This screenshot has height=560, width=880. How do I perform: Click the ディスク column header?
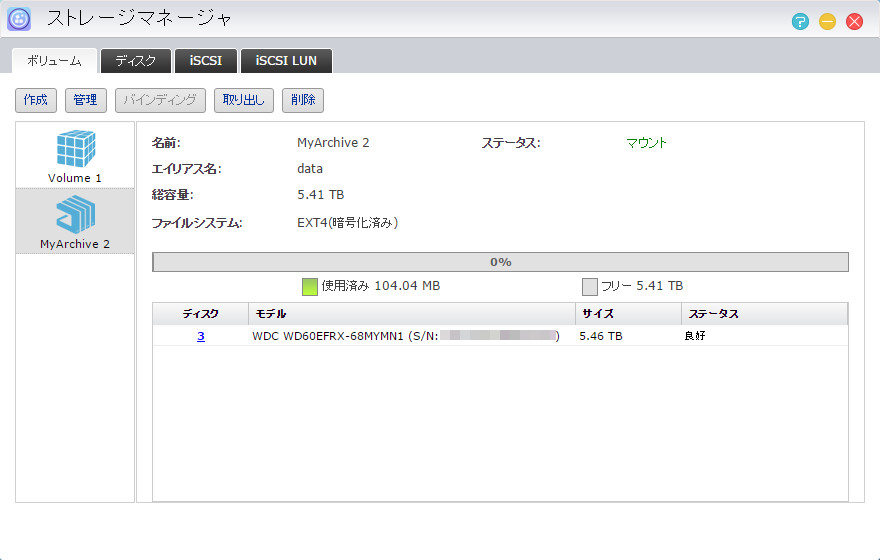tap(200, 314)
